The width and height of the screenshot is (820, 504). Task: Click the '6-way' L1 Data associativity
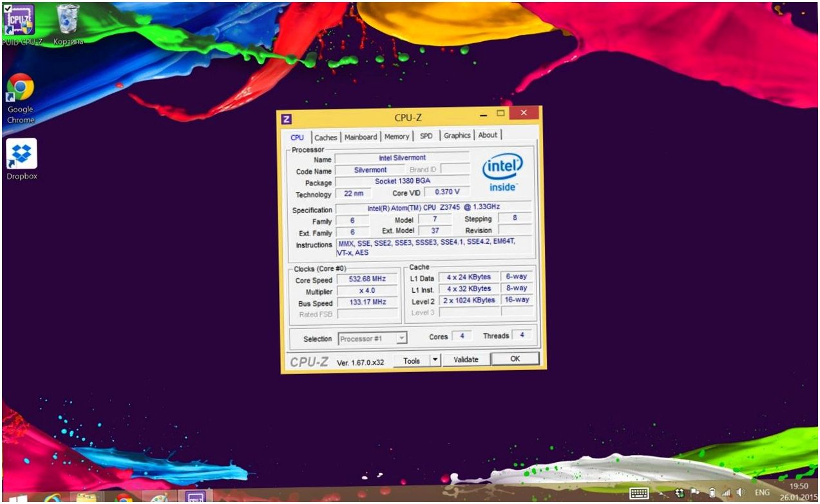(x=517, y=277)
